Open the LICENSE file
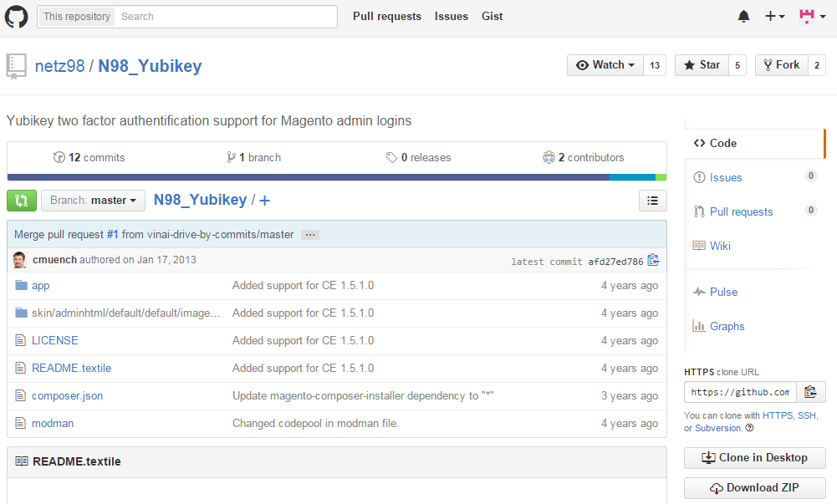Viewport: 837px width, 504px height. pyautogui.click(x=54, y=341)
